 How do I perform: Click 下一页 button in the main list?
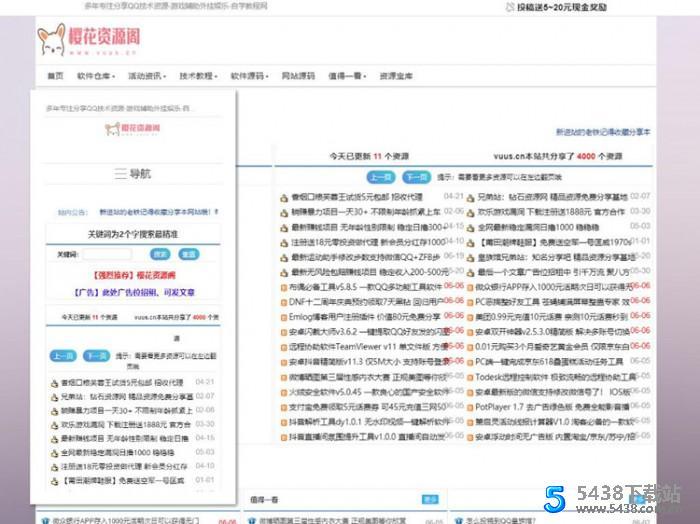[x=417, y=177]
